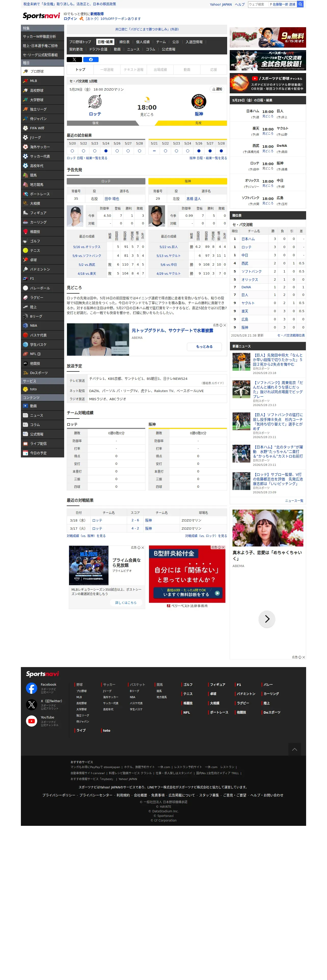Open the footer Facebook circle icon
The width and height of the screenshot is (327, 980).
[x=32, y=688]
